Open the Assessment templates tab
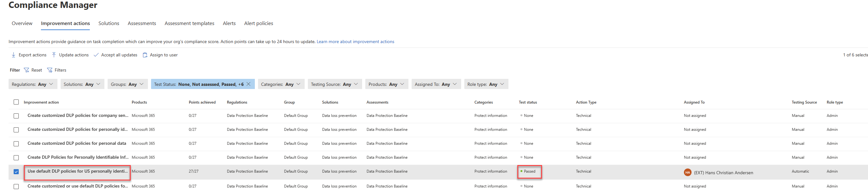The width and height of the screenshot is (868, 191). (189, 23)
